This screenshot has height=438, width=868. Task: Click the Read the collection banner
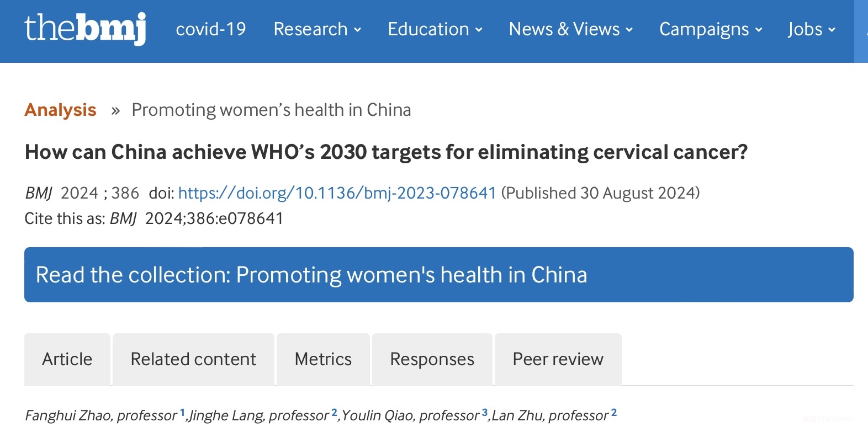pos(438,275)
